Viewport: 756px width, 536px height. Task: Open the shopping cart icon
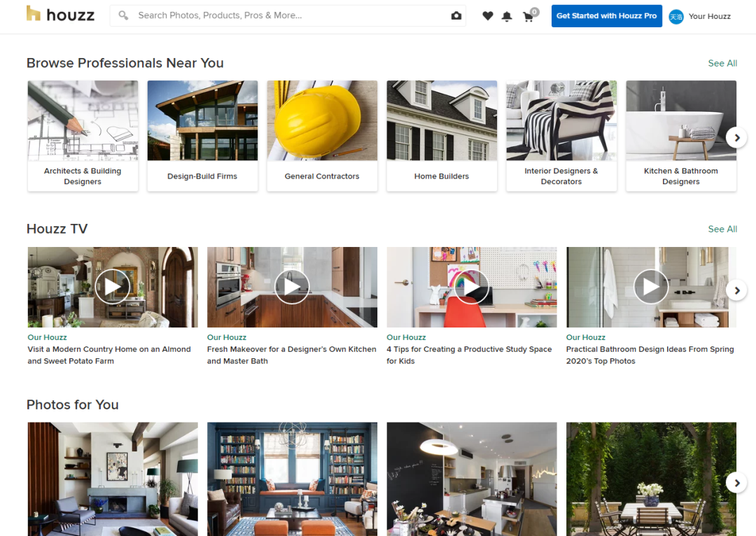tap(529, 16)
